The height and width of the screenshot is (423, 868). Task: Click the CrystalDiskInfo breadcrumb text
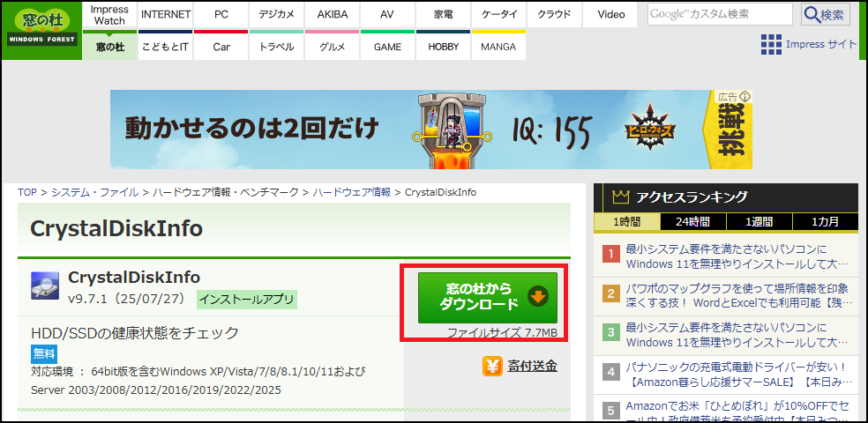tap(441, 192)
